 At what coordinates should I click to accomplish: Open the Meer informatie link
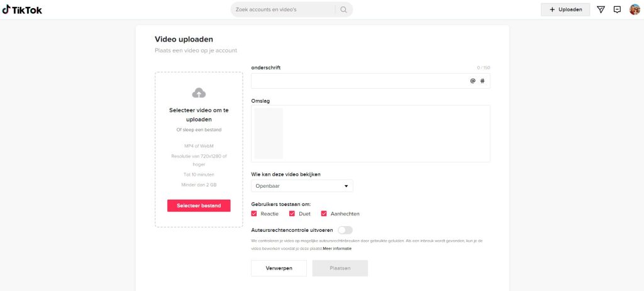click(337, 249)
